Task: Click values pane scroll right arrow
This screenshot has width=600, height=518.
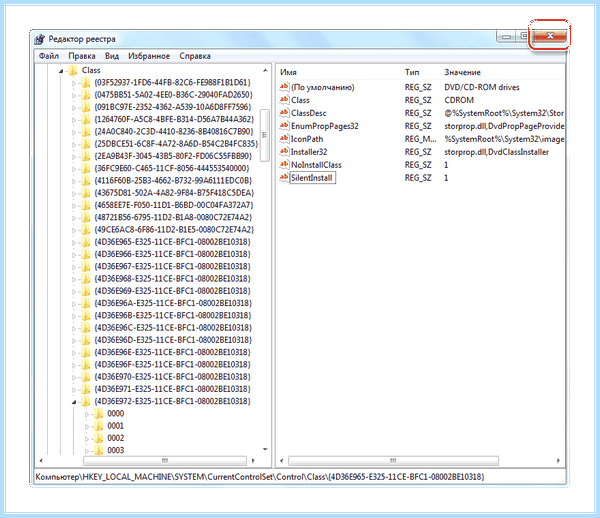Action: [558, 461]
